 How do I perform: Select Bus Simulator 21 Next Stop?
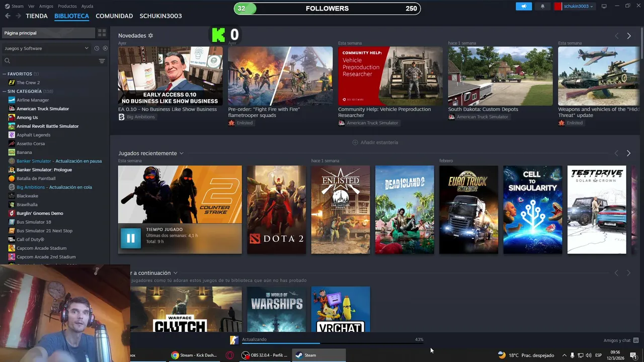coord(44,231)
